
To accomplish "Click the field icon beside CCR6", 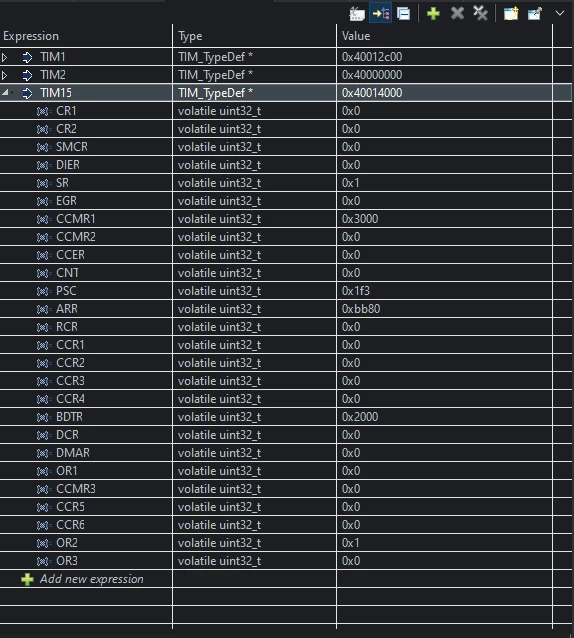I will tap(44, 525).
